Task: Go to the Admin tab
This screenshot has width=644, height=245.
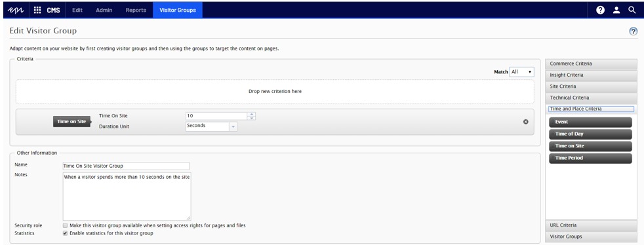Action: coord(104,10)
